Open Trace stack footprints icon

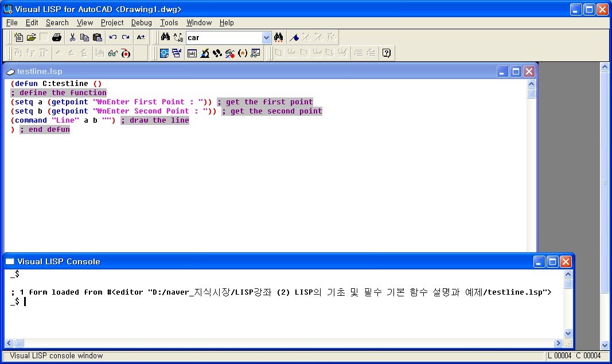pos(217,53)
